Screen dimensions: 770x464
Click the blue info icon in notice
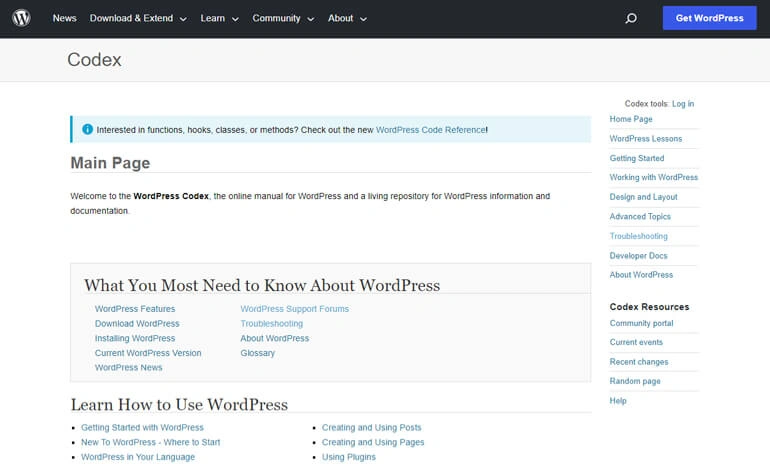(x=87, y=129)
